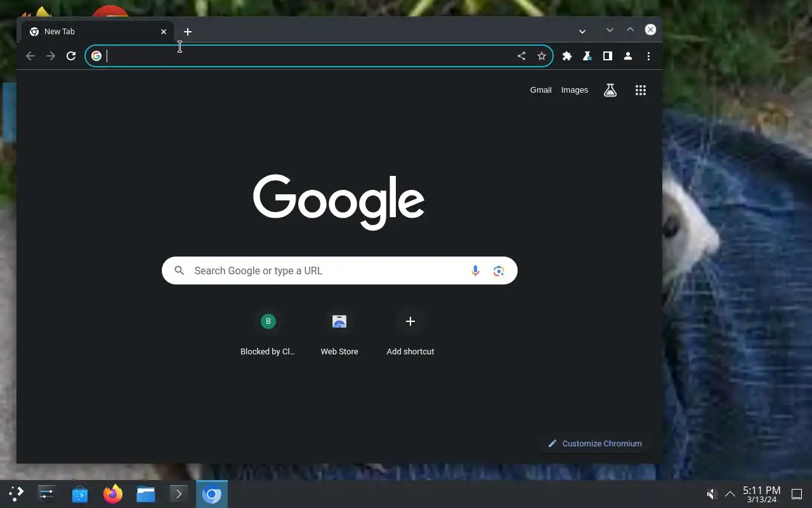Viewport: 812px width, 508px height.
Task: Close the New Tab tab
Action: coord(164,31)
